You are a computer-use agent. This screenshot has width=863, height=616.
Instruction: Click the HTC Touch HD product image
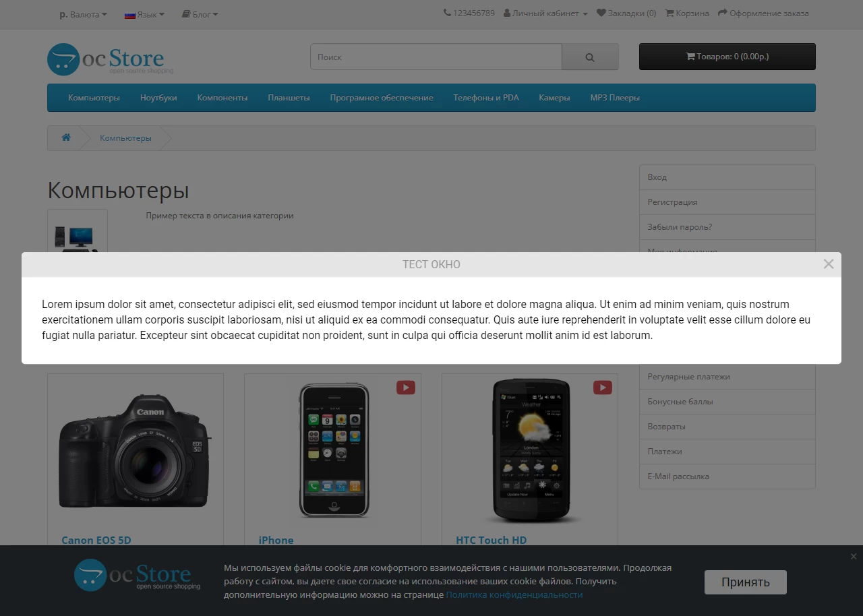point(531,450)
